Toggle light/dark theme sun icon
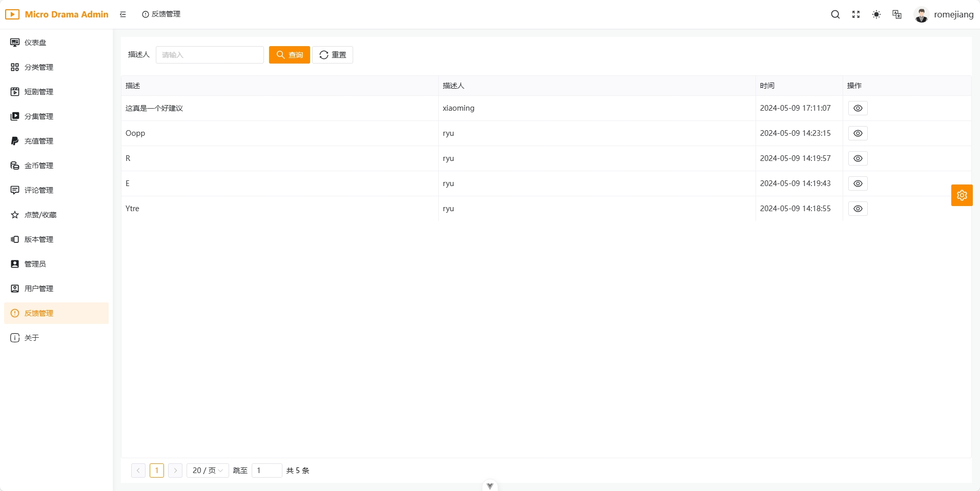The width and height of the screenshot is (980, 491). point(876,14)
